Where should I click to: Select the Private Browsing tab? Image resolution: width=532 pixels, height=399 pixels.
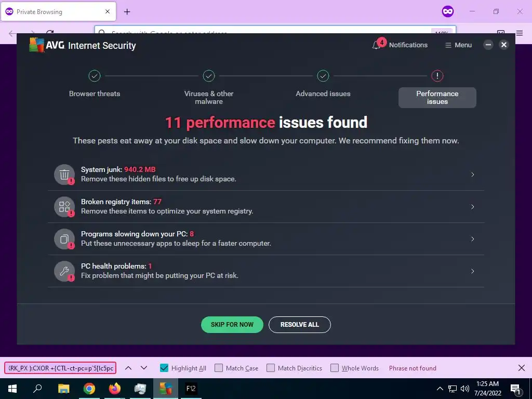[x=58, y=11]
